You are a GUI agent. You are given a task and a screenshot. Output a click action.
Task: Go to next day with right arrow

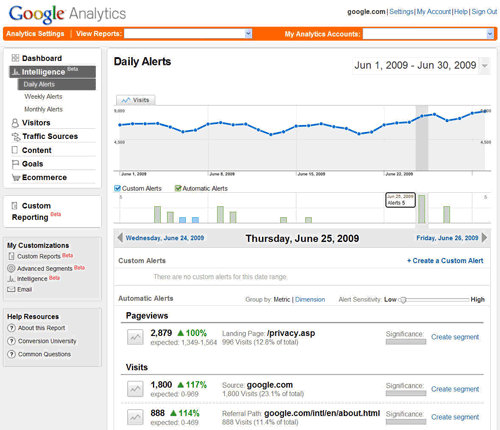[484, 238]
